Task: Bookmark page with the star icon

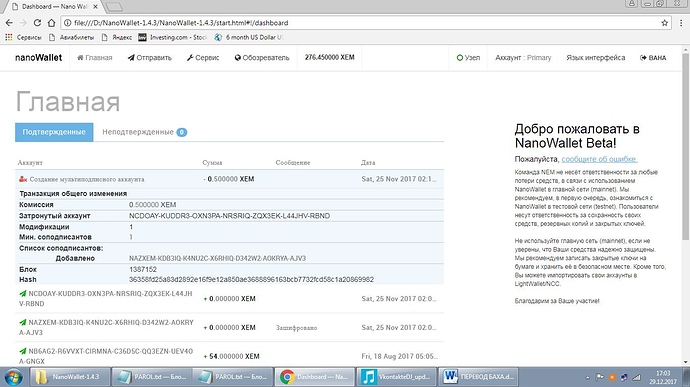Action: pyautogui.click(x=664, y=22)
